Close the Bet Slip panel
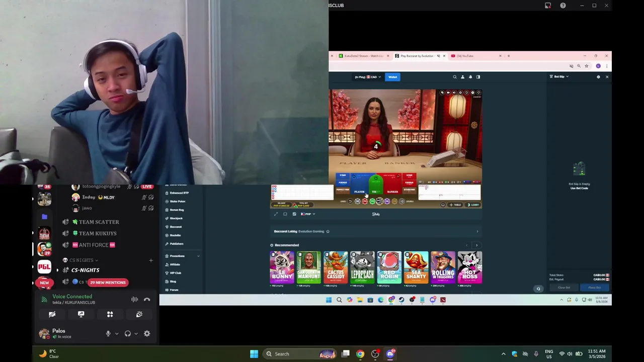 [x=607, y=77]
